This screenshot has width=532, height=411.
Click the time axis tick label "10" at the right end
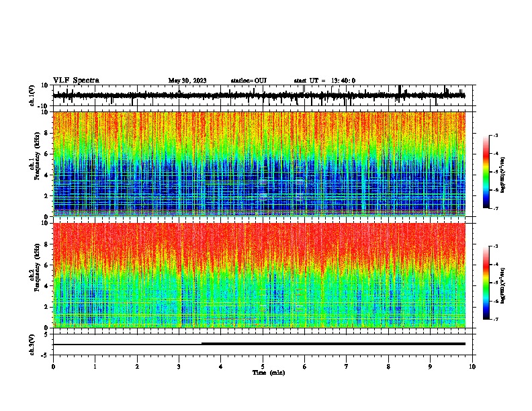pyautogui.click(x=472, y=367)
